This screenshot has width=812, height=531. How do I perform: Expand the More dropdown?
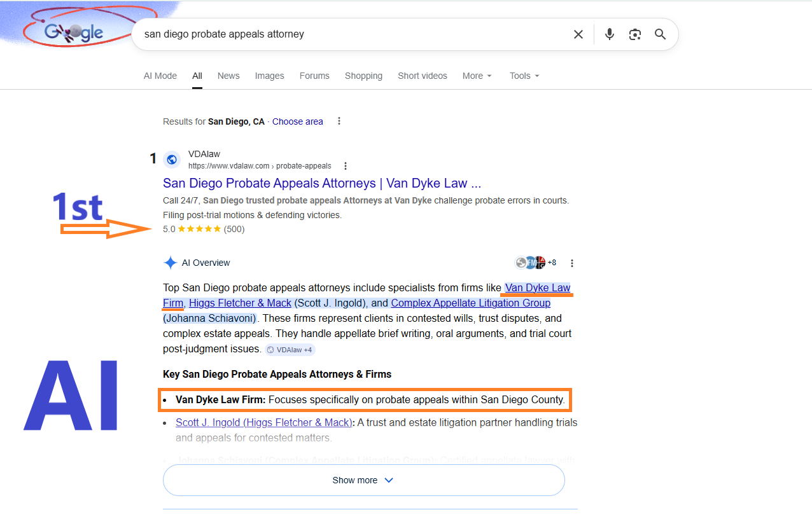point(477,76)
